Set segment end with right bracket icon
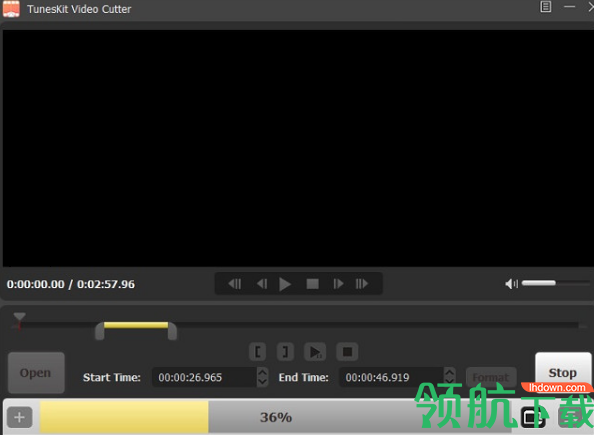Viewport: 594px width, 435px height. [285, 352]
